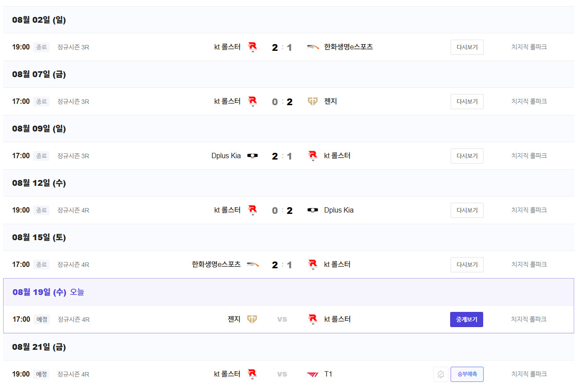
Task: Click 젠지 logo in 08월 07일 match
Action: (x=313, y=101)
